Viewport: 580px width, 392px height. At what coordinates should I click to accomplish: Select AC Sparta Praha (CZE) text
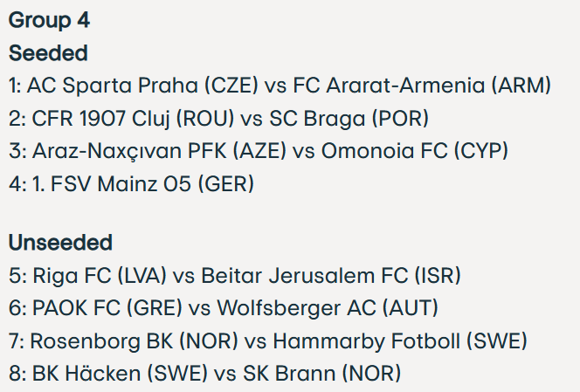(142, 86)
